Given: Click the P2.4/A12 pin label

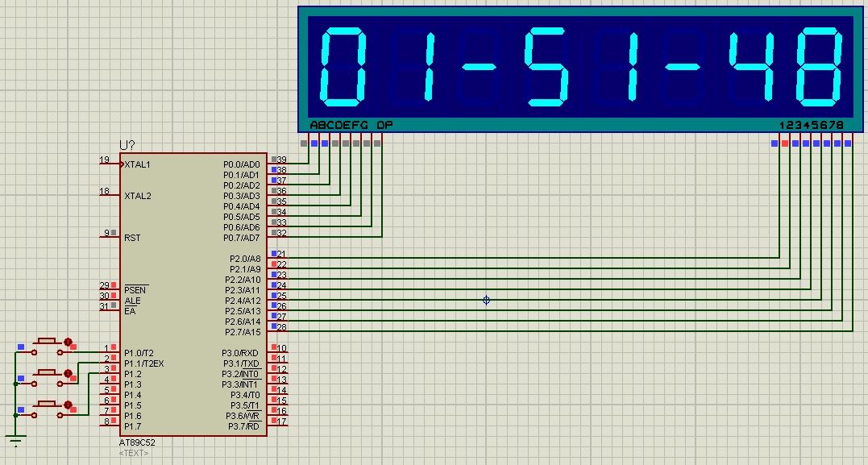Looking at the screenshot, I should [x=243, y=301].
